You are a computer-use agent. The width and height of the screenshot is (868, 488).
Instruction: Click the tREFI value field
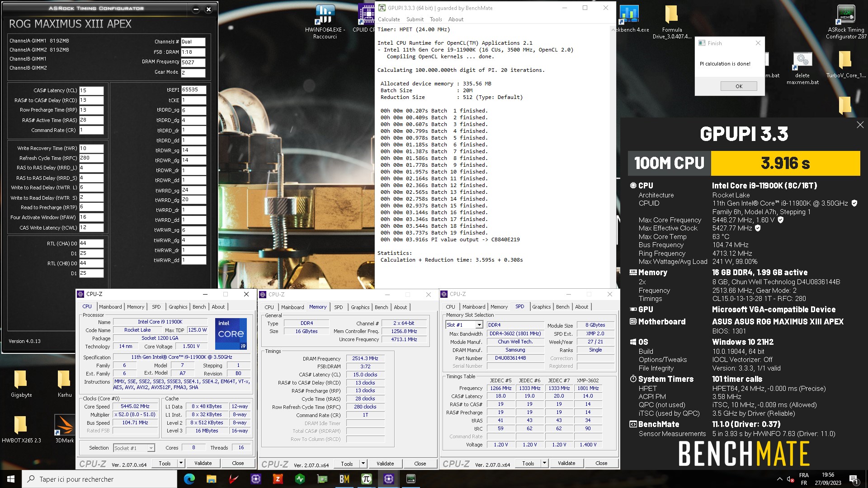(193, 90)
